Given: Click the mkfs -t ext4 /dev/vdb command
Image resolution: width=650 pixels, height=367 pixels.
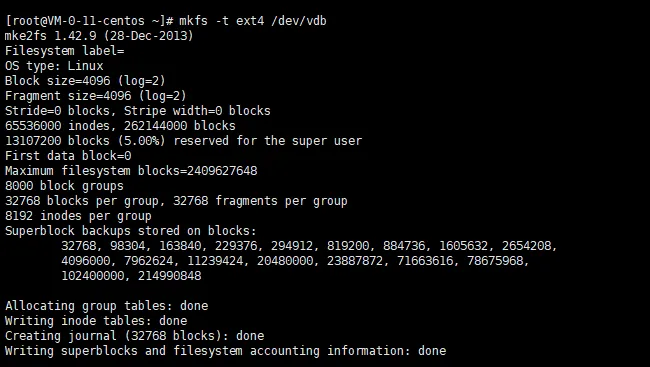Looking at the screenshot, I should [253, 21].
